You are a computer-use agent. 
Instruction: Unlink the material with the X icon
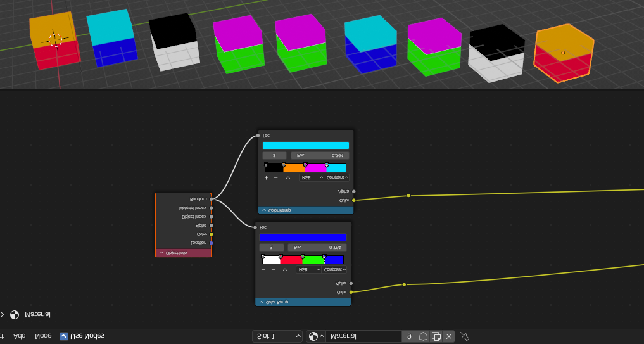[448, 336]
